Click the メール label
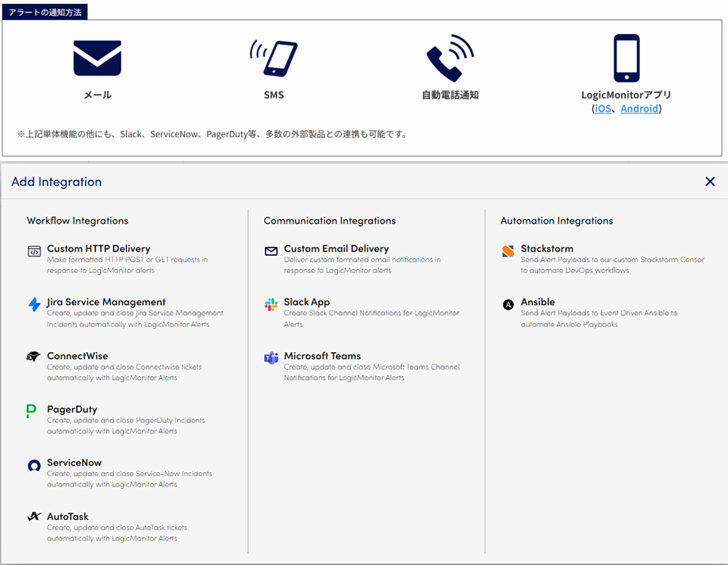This screenshot has height=565, width=728. (97, 94)
